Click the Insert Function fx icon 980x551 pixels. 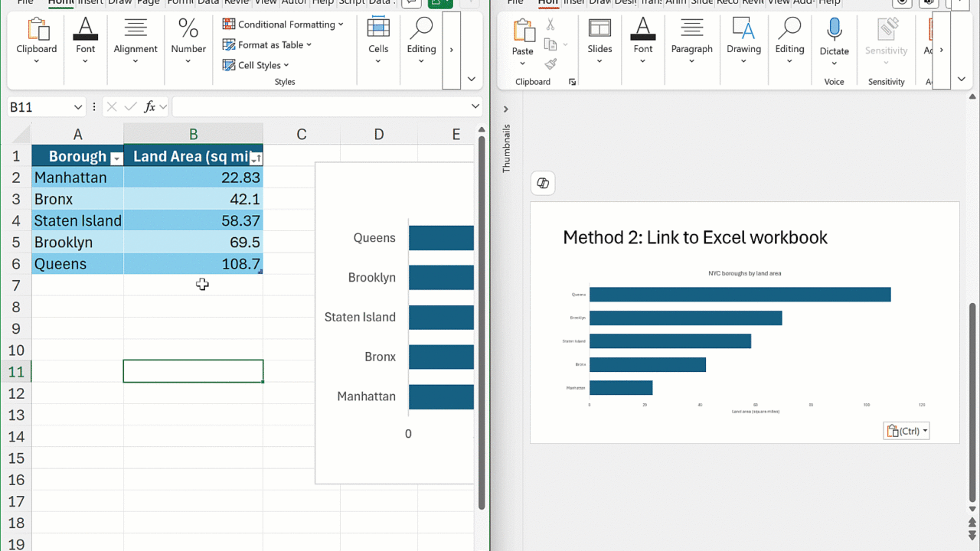(150, 107)
